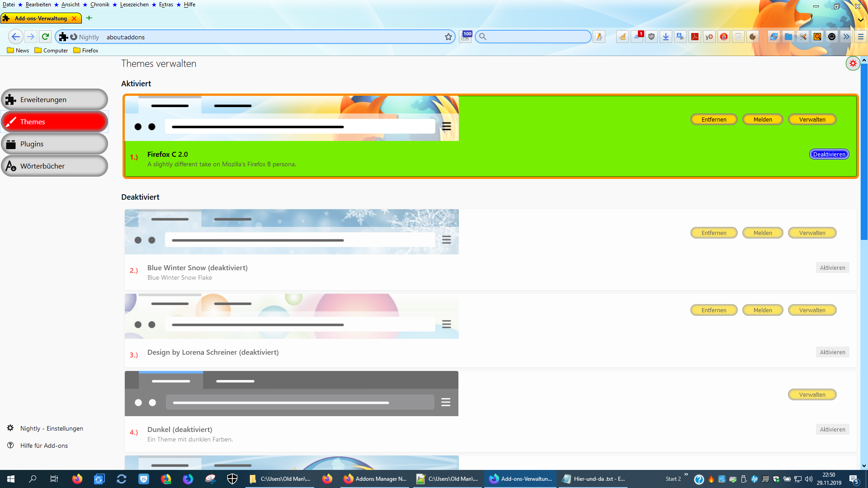The height and width of the screenshot is (488, 868).
Task: Activate the Dunkel theme
Action: pos(832,430)
